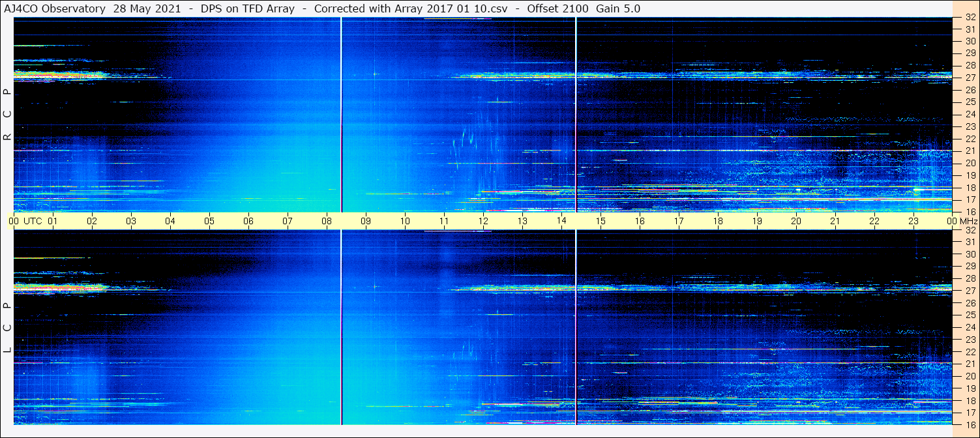This screenshot has width=980, height=438.
Task: Click the 10 hour label on time axis
Action: (x=405, y=221)
